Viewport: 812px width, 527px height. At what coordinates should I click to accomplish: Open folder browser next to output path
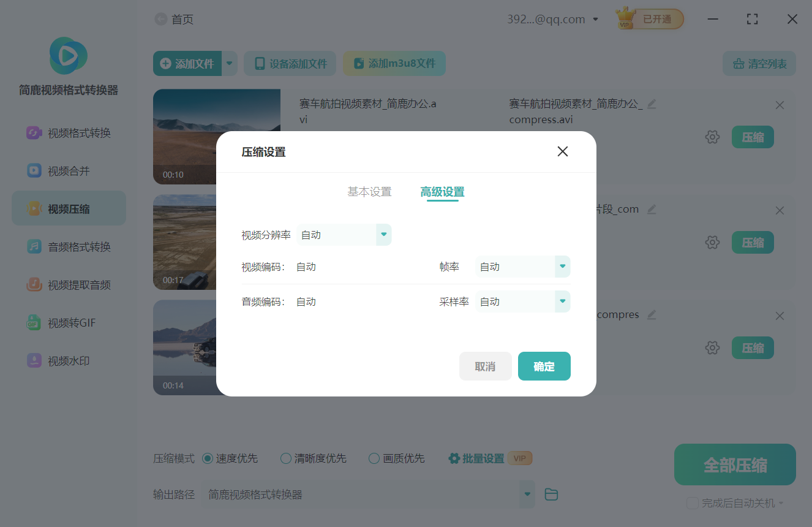pos(551,494)
